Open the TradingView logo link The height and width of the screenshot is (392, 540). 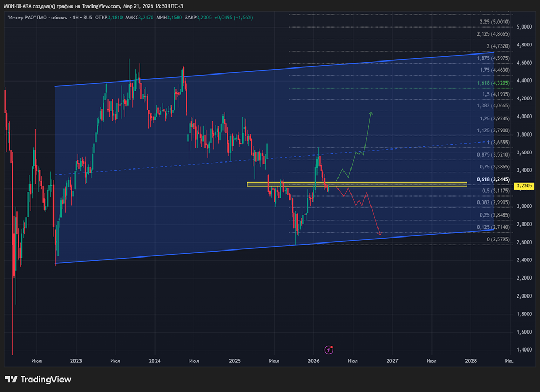[38, 379]
